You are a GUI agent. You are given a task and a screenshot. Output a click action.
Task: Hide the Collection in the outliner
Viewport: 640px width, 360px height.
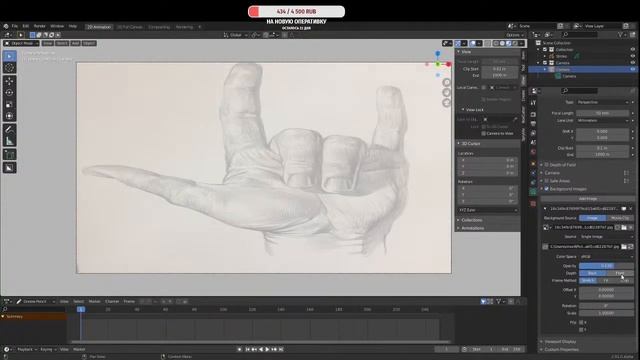pyautogui.click(x=633, y=49)
